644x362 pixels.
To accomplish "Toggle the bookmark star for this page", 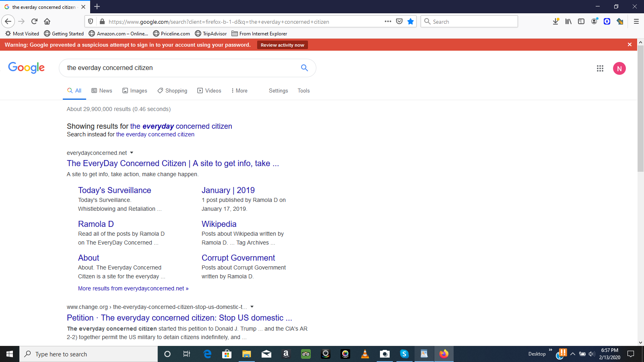I will click(411, 21).
